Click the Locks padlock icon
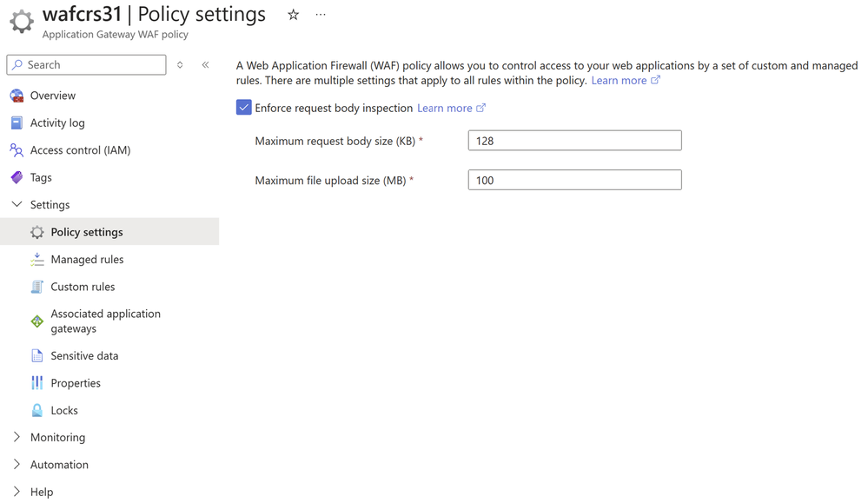 click(36, 410)
